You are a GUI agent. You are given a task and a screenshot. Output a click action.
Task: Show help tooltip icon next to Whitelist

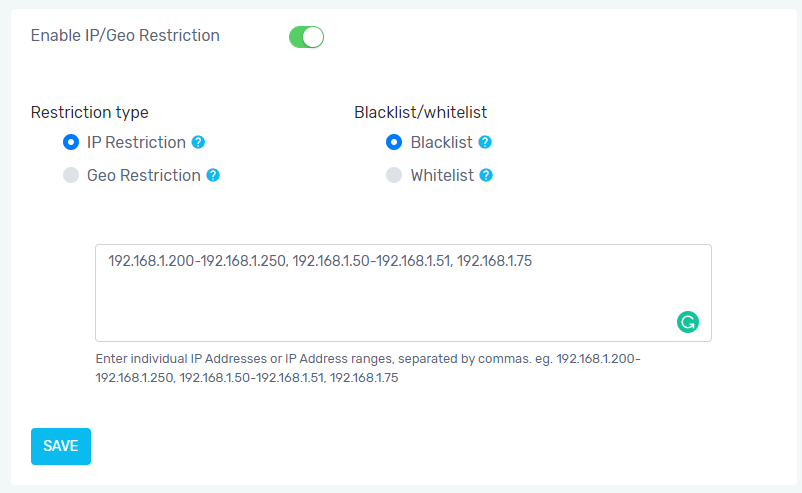point(486,175)
